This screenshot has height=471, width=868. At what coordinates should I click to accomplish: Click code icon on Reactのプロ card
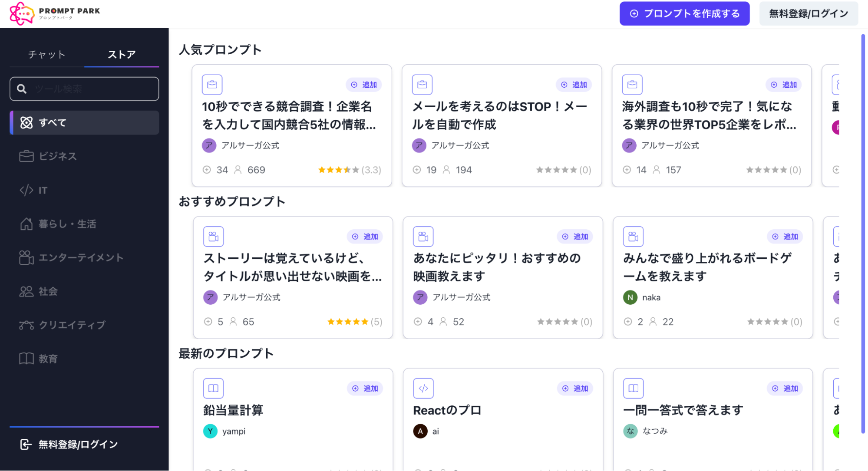[x=423, y=389]
